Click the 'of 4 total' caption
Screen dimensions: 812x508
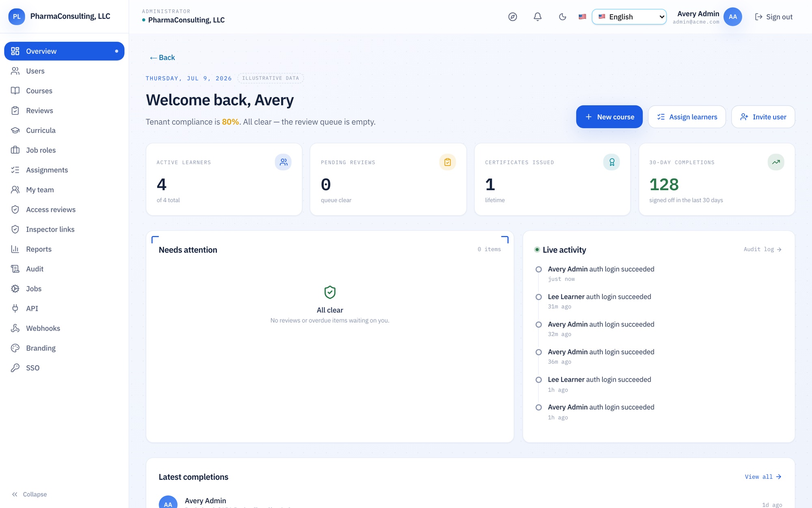pyautogui.click(x=168, y=200)
